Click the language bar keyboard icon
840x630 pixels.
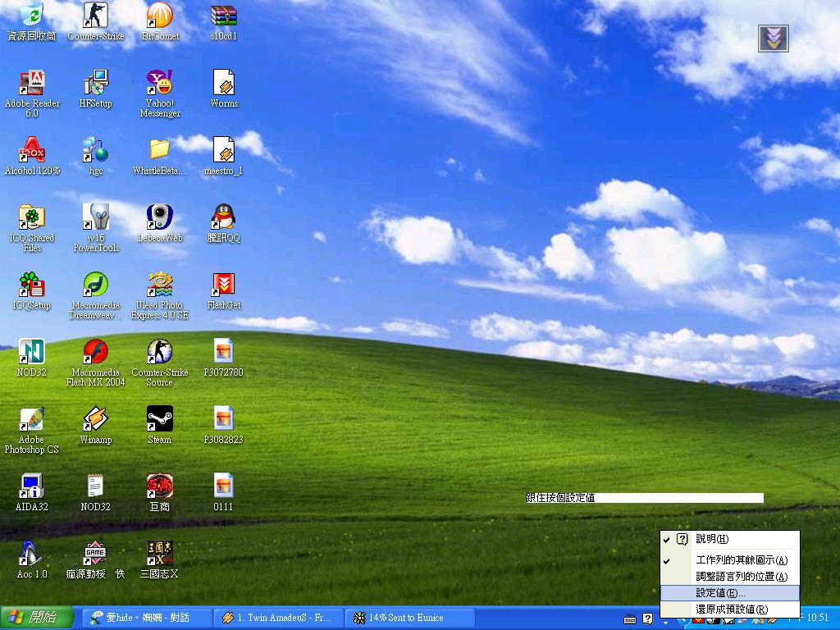(630, 620)
